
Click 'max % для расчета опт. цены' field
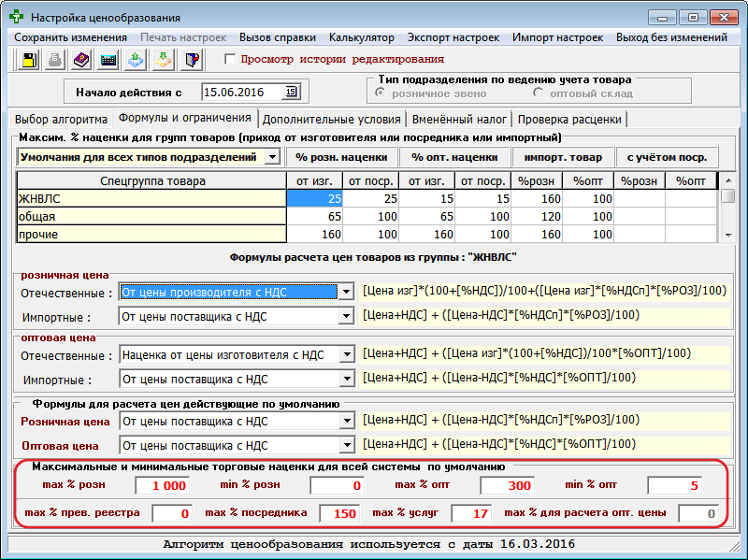[x=698, y=513]
